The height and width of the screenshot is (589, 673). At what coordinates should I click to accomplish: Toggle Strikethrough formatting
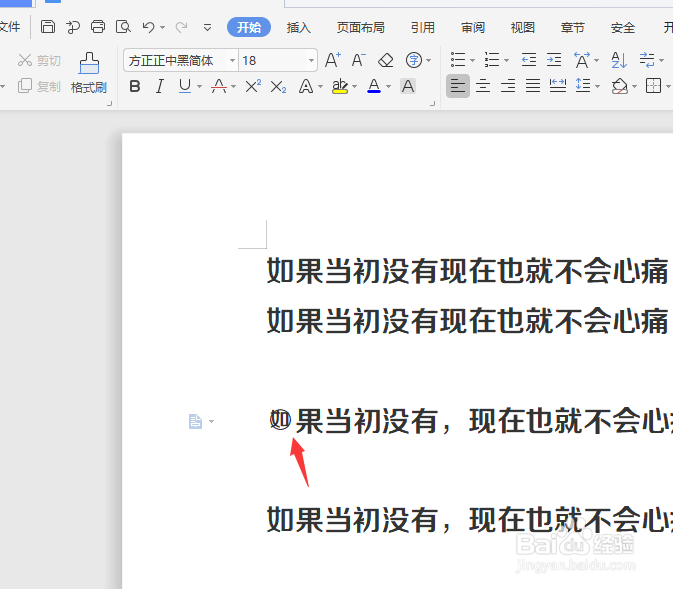pos(219,86)
